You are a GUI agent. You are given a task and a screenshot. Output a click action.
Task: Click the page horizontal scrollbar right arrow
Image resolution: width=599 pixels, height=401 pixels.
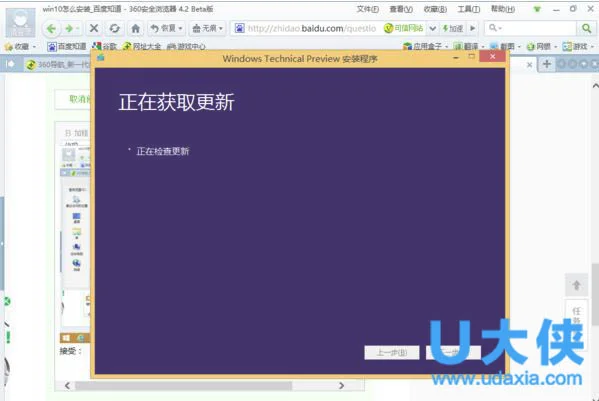pyautogui.click(x=341, y=386)
